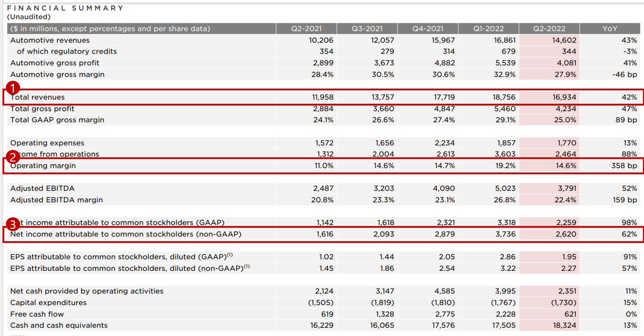
Task: Select the '(Unaudited)' subtitle text
Action: (29, 17)
